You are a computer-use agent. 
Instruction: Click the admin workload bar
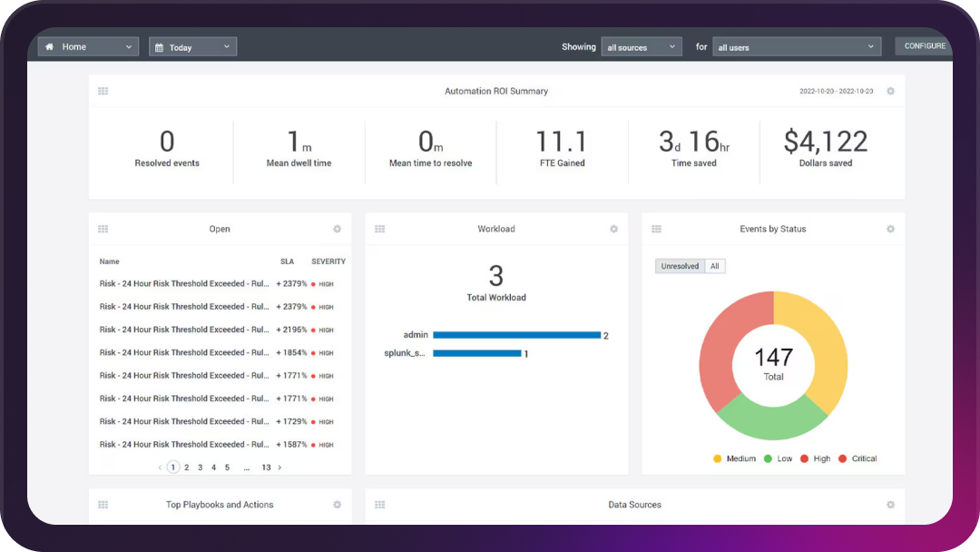[516, 335]
